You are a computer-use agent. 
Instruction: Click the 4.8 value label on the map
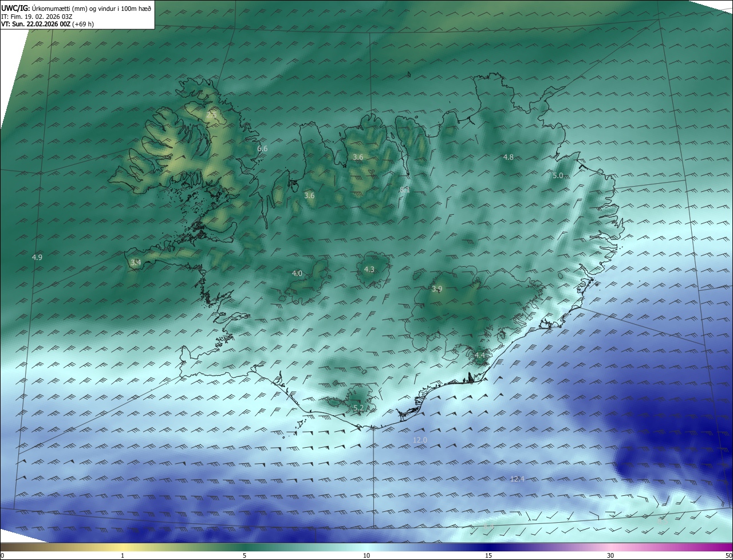[x=509, y=157]
